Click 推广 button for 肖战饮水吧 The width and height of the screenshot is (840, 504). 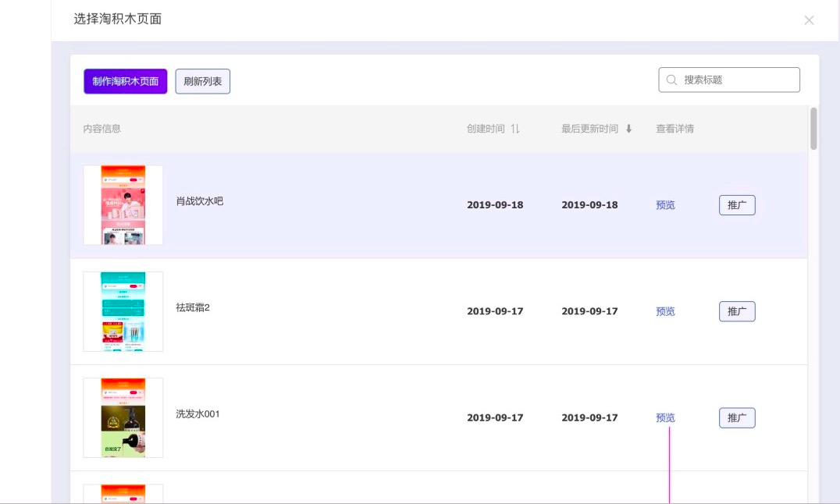tap(737, 205)
